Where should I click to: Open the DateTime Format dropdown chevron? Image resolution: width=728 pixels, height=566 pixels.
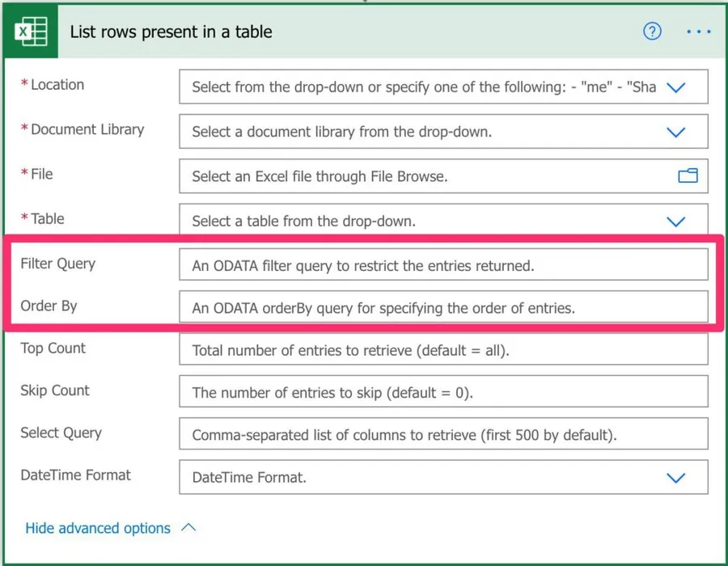coord(675,478)
